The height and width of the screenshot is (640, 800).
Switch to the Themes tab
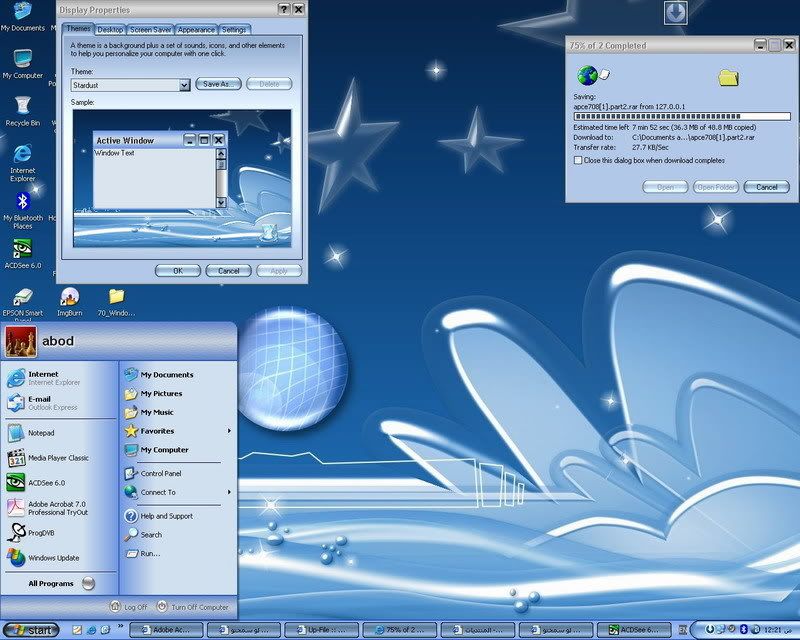coord(79,29)
